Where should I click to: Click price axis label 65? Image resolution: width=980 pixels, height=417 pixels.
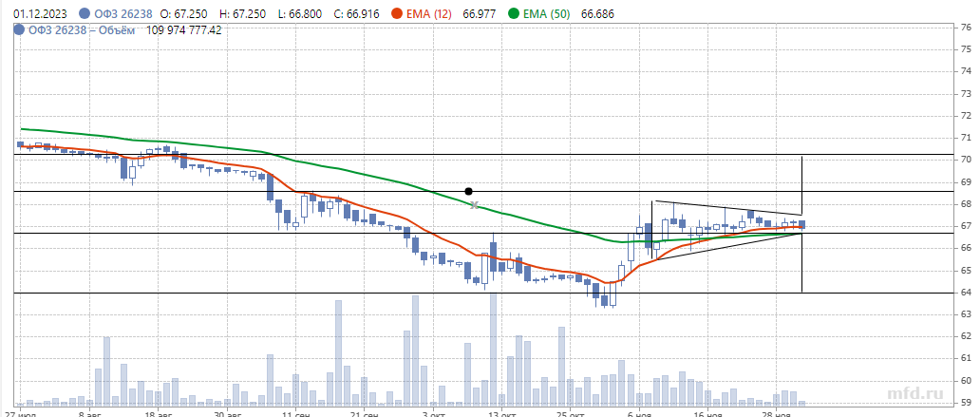tap(966, 270)
